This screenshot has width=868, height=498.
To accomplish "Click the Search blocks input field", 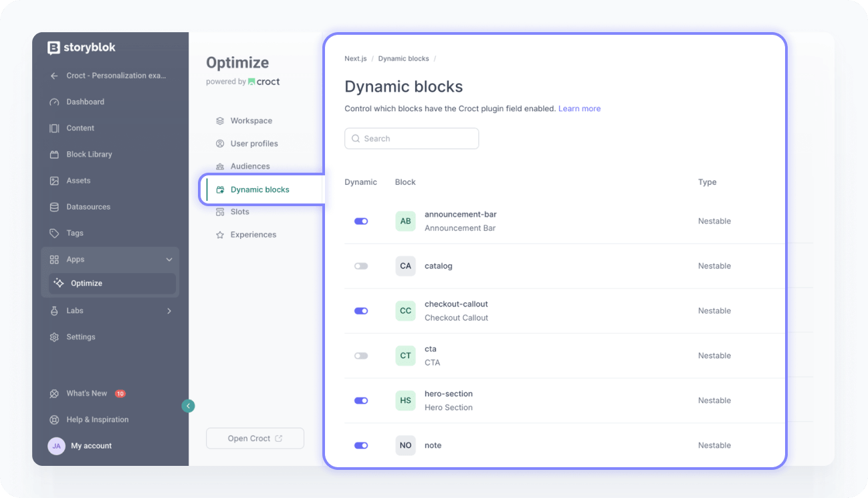I will click(412, 139).
